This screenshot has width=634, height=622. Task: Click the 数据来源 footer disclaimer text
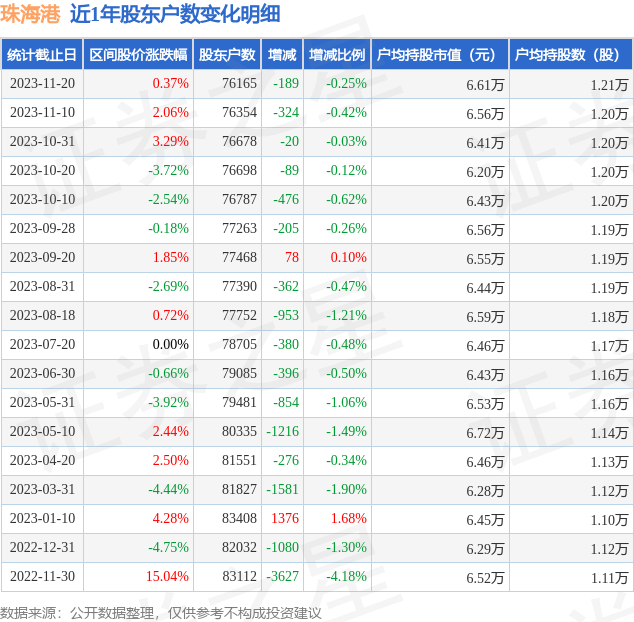tap(161, 613)
